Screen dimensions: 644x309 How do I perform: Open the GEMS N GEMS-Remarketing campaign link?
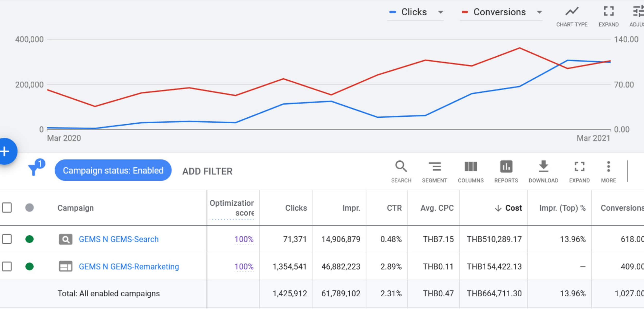click(129, 267)
